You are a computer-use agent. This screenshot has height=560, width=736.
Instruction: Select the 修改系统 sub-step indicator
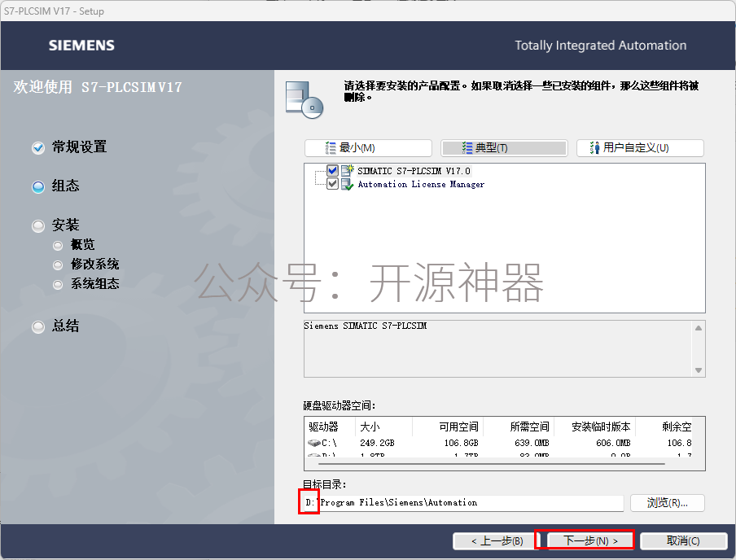click(58, 265)
